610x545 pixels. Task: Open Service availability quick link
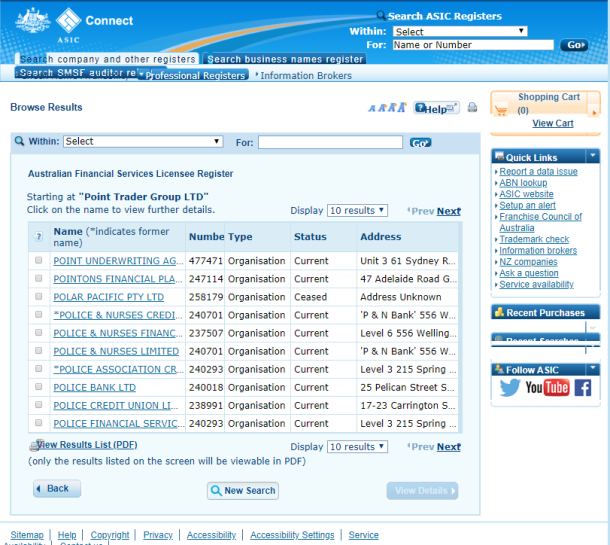pyautogui.click(x=536, y=284)
